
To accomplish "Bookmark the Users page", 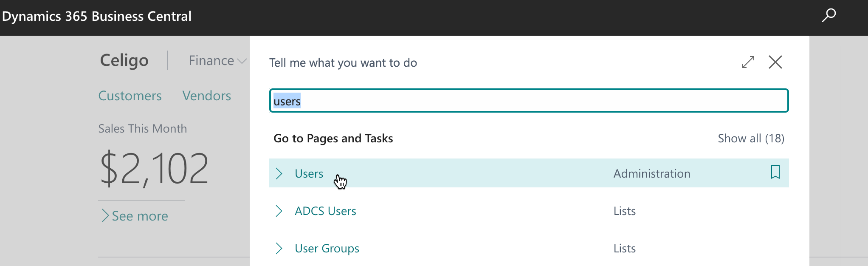I will coord(775,172).
